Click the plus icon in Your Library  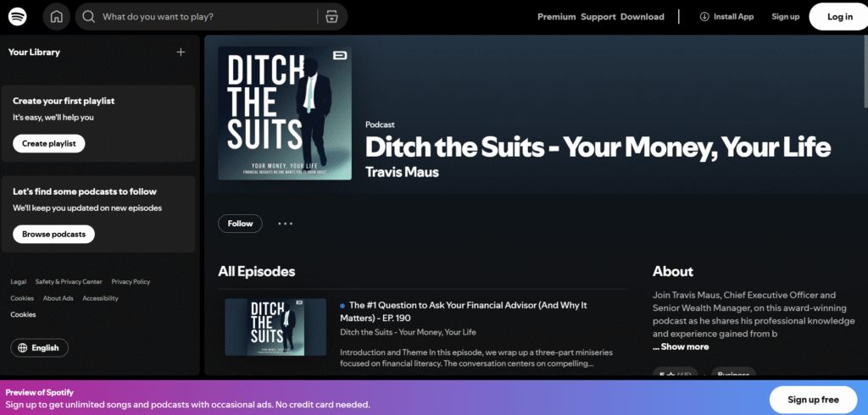pos(180,53)
